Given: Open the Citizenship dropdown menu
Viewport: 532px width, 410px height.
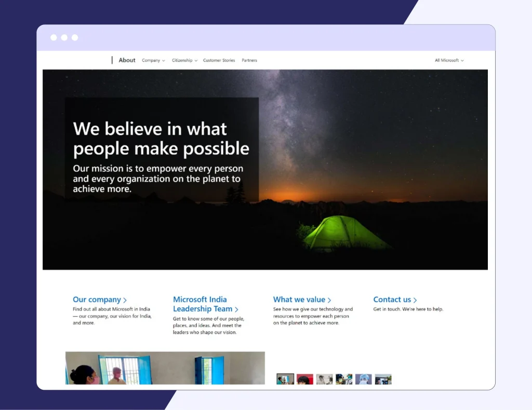Looking at the screenshot, I should (x=184, y=60).
